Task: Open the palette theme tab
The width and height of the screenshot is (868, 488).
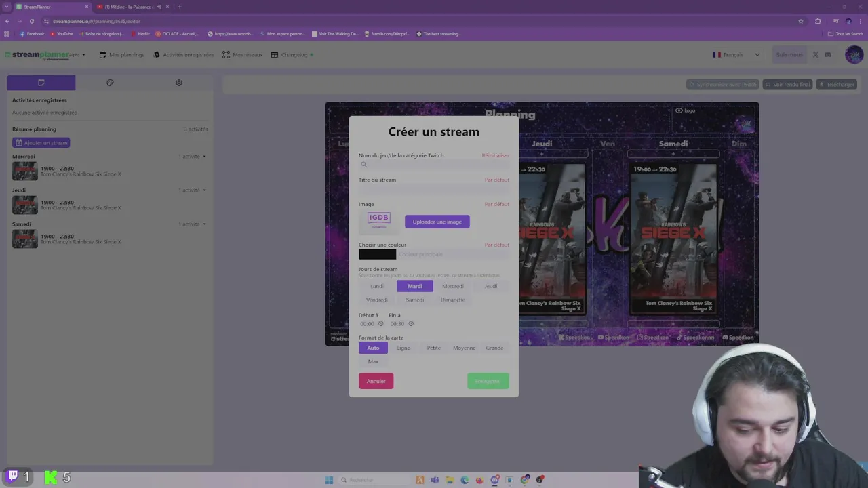Action: pos(110,83)
